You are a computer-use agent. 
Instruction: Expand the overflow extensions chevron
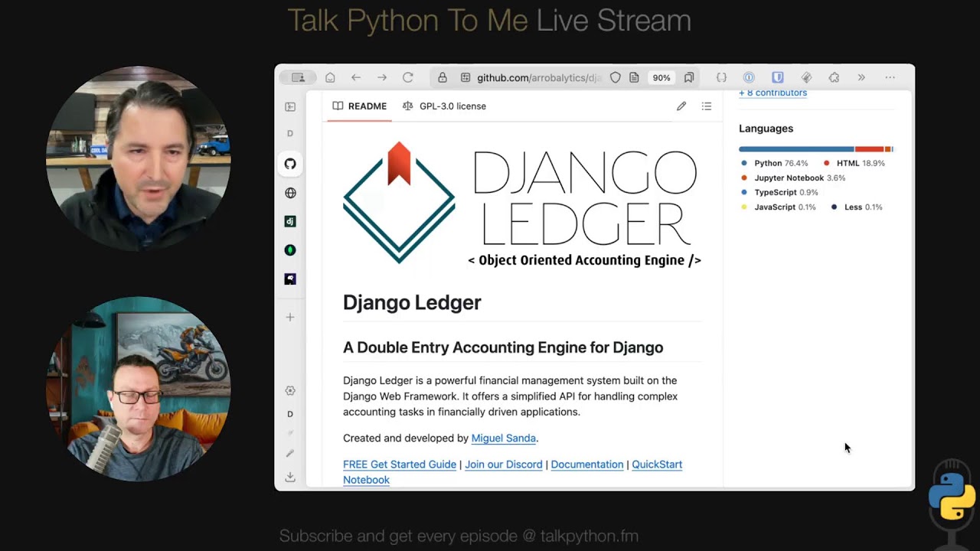click(861, 77)
